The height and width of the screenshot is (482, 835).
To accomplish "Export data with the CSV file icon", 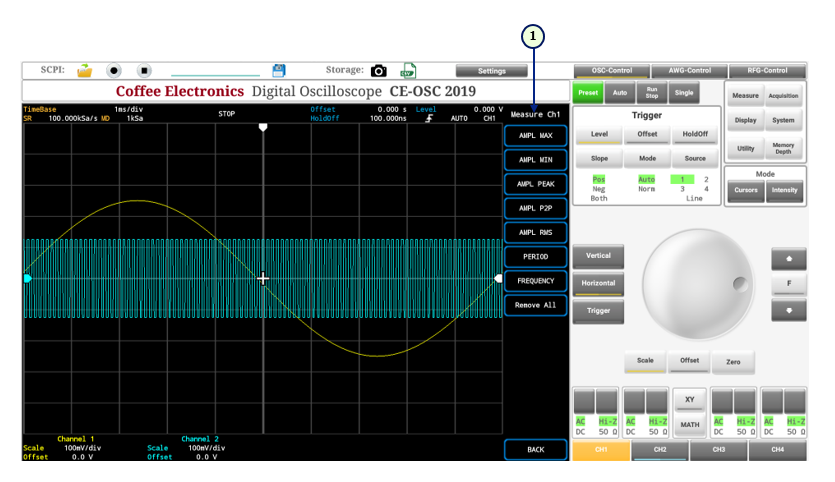I will point(408,71).
